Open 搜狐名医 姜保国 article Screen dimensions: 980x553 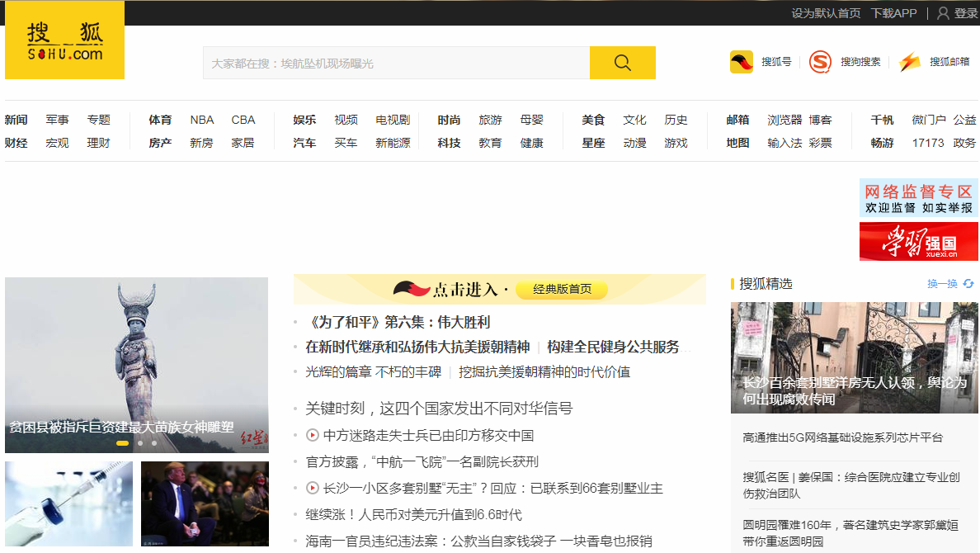coord(851,484)
